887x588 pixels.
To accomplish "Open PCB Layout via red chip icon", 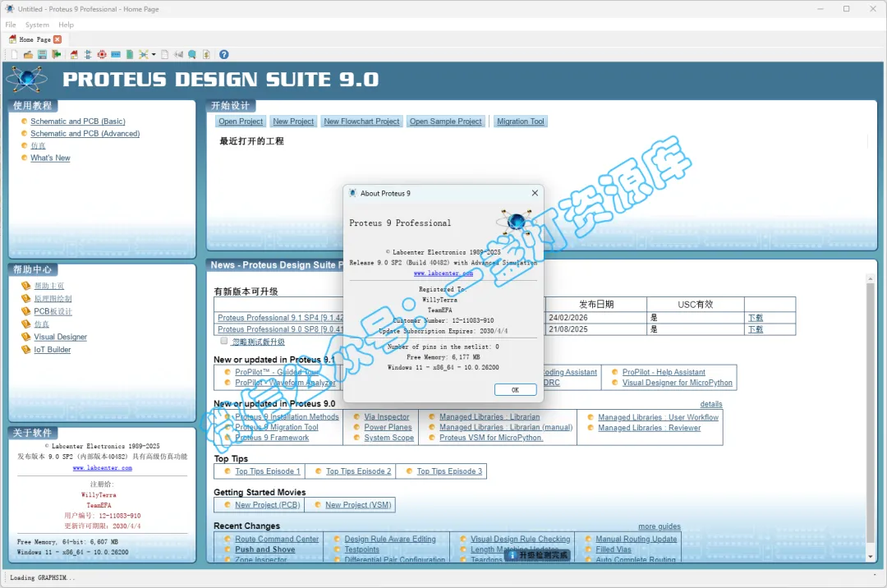I will pos(102,55).
